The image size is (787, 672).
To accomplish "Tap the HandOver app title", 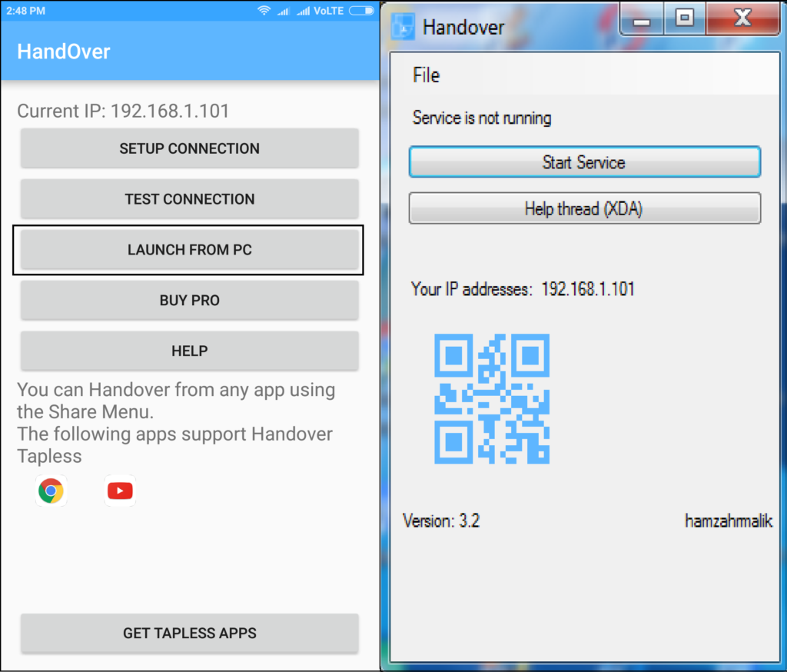I will [x=64, y=52].
